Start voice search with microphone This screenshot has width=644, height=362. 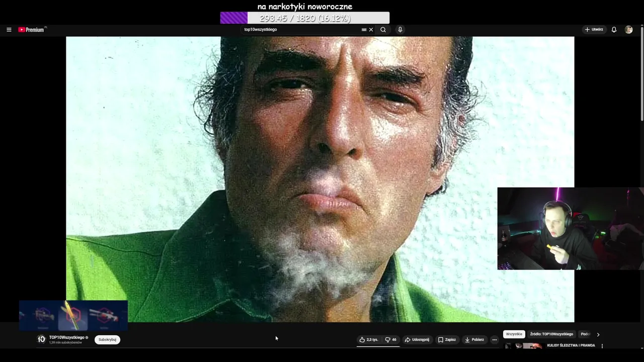pos(400,30)
